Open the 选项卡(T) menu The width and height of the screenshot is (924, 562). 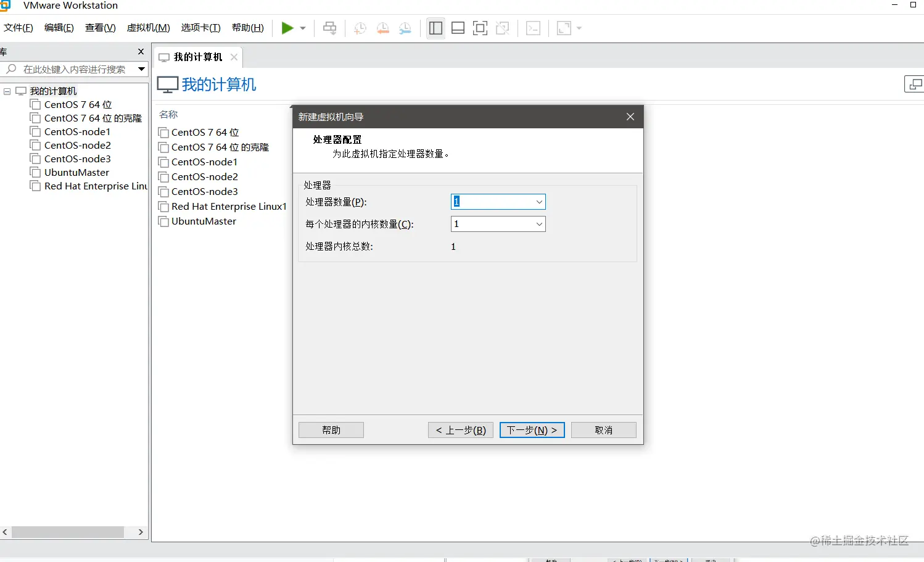coord(201,28)
